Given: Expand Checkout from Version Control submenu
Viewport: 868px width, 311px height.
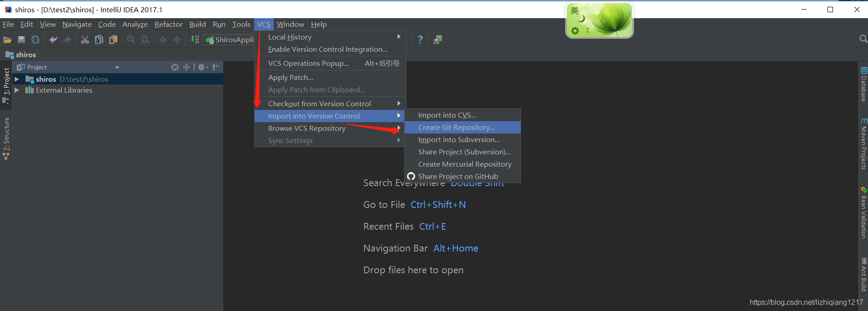Looking at the screenshot, I should [x=330, y=104].
